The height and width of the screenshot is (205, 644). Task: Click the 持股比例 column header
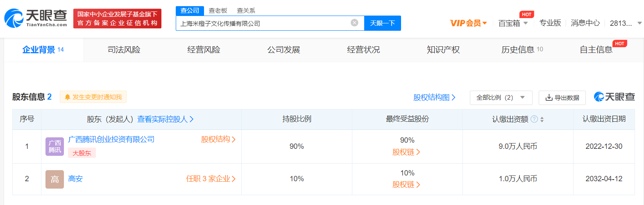coord(297,119)
